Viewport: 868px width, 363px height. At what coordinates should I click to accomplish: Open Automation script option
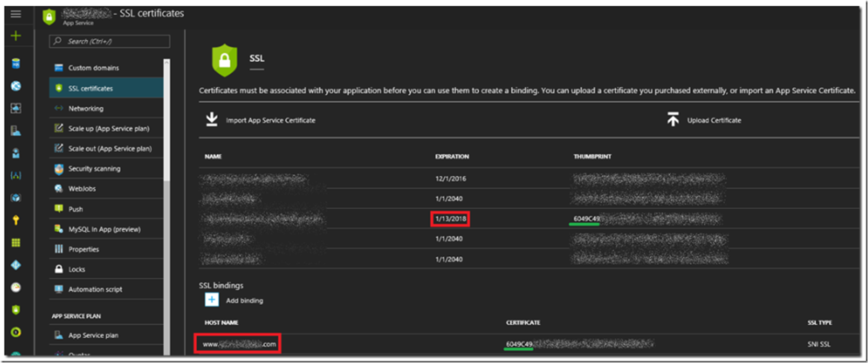[x=95, y=289]
